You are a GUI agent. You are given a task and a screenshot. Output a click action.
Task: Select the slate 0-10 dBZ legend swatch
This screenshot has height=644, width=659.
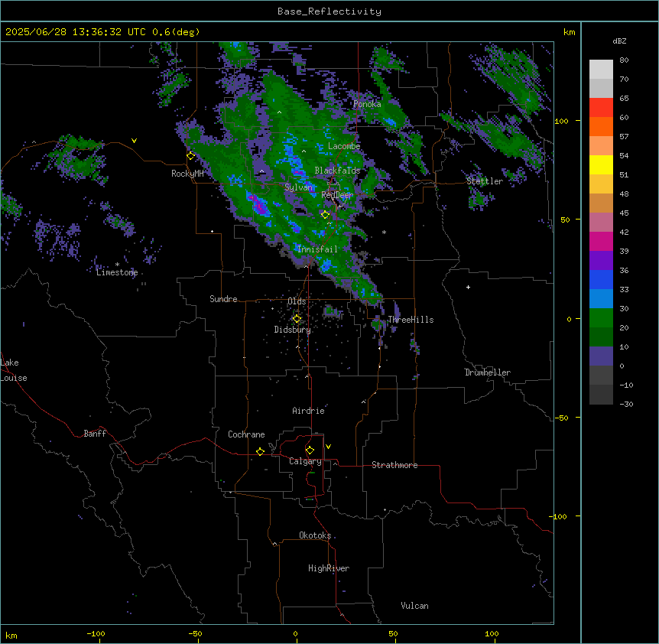click(x=601, y=356)
